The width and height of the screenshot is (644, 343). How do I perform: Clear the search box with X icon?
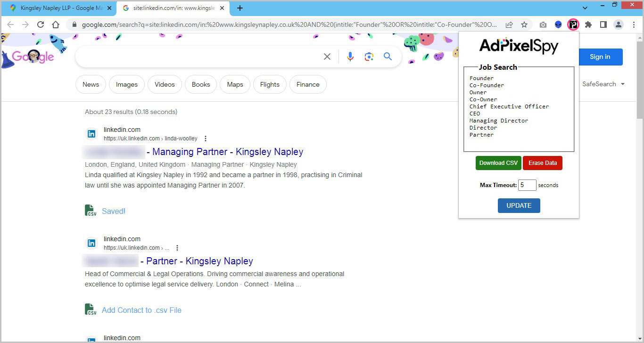coord(327,57)
